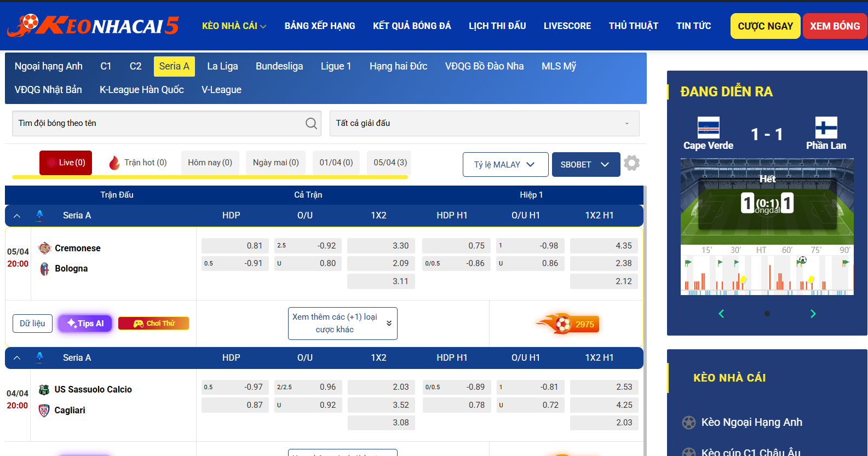This screenshot has height=456, width=868.
Task: Open the Tỷ lệ MALAY dropdown
Action: pos(505,165)
